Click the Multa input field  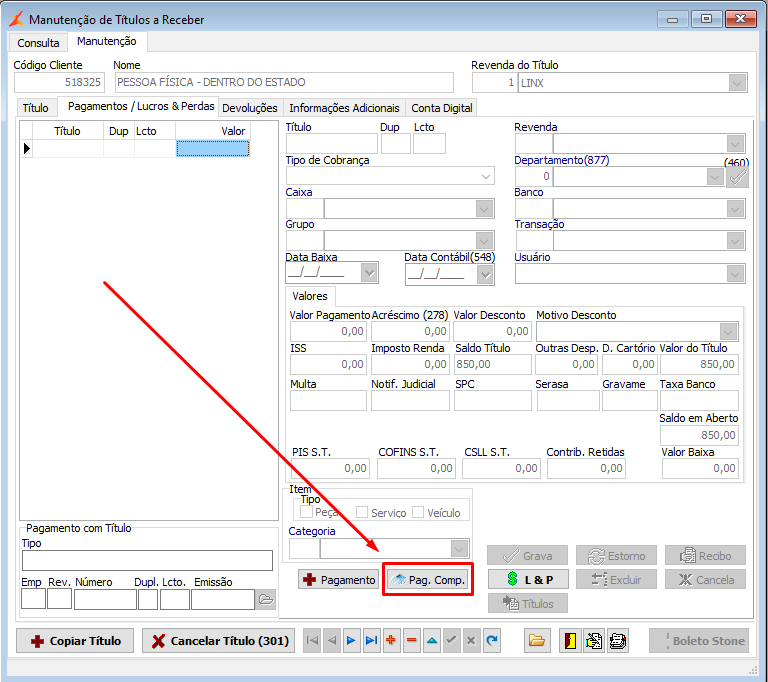328,401
